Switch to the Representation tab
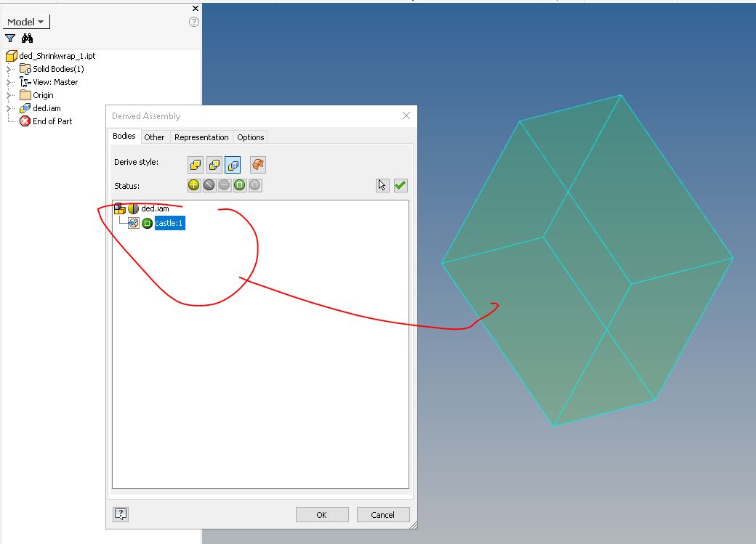Screen dimensions: 756x544 tap(201, 137)
